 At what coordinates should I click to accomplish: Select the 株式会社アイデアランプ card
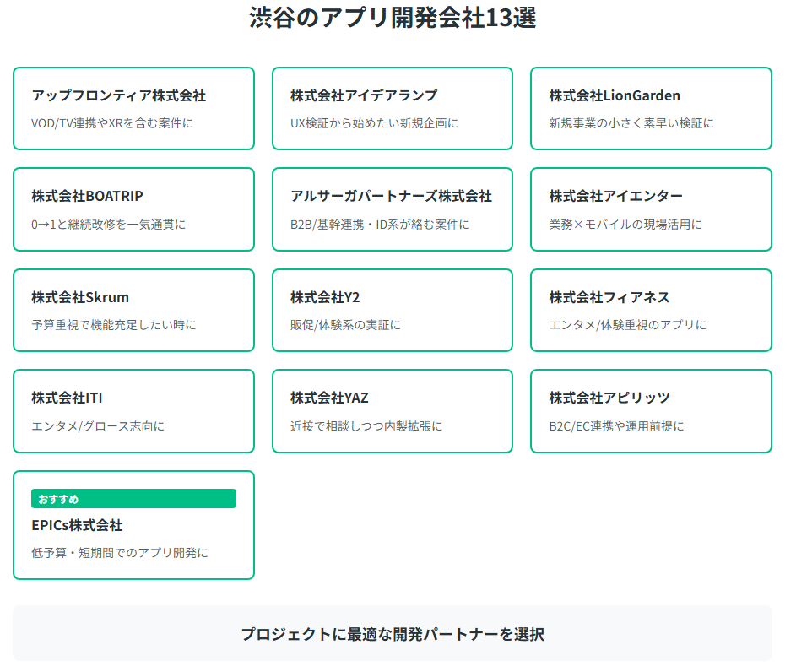393,109
